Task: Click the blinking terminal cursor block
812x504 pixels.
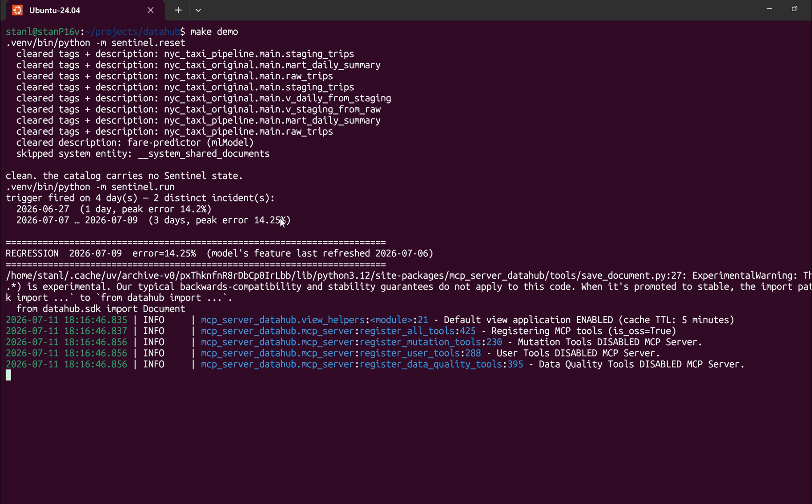Action: [x=8, y=375]
